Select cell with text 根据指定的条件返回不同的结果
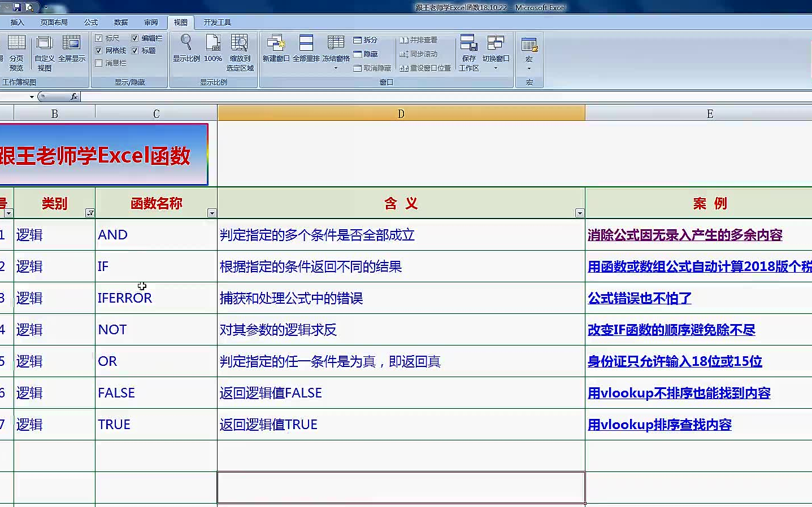Image resolution: width=812 pixels, height=507 pixels. (x=401, y=266)
